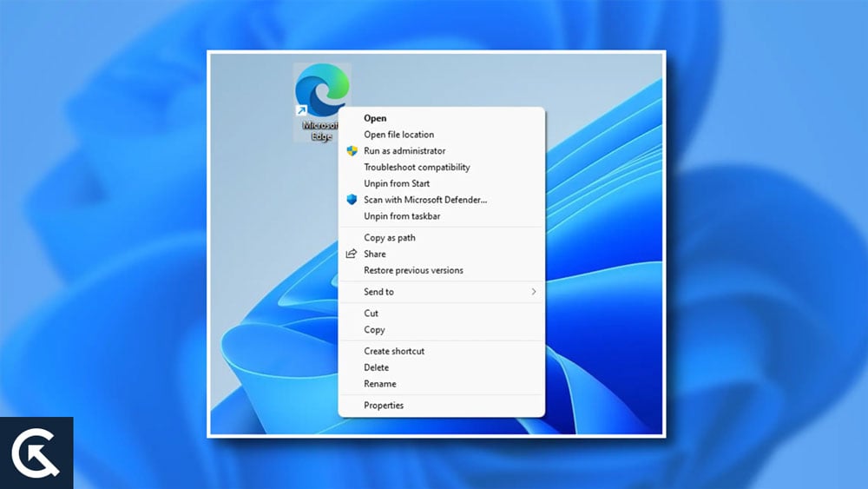The width and height of the screenshot is (868, 489).
Task: Click the Microsoft Edge desktop shortcut icon
Action: [321, 93]
